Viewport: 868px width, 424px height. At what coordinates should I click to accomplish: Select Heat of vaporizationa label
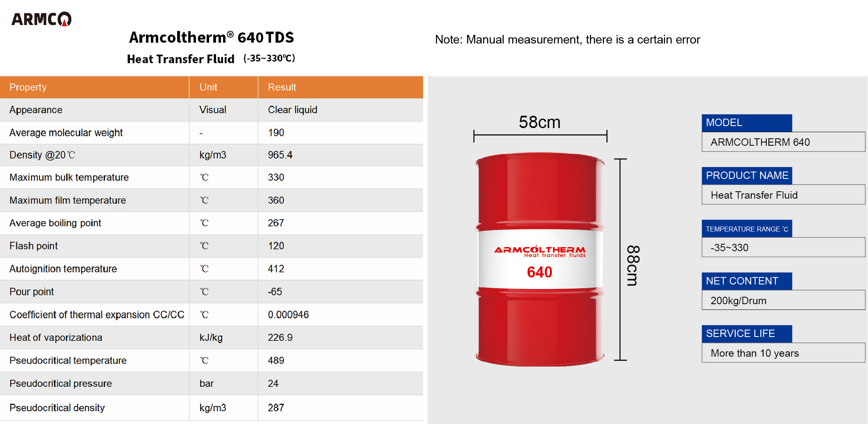click(56, 337)
